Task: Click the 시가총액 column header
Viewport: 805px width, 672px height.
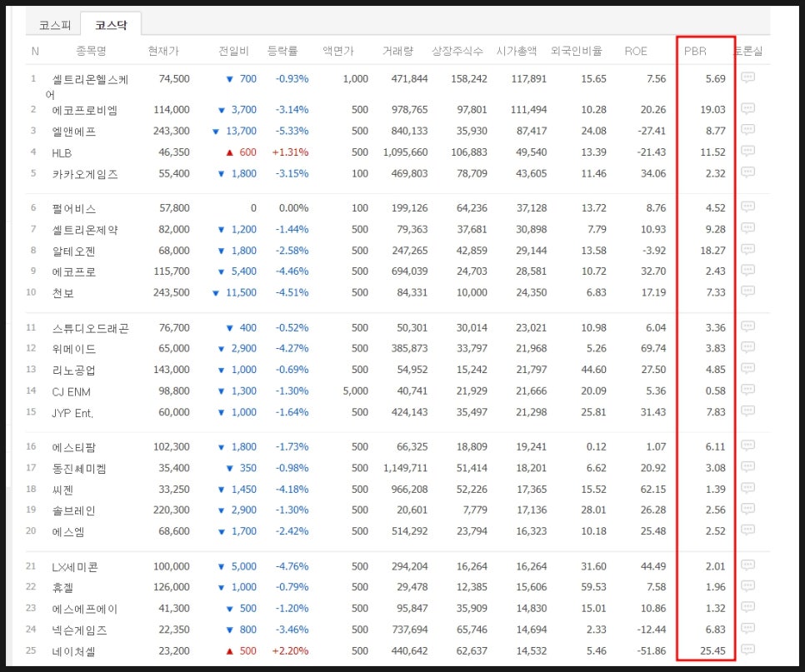Action: click(x=517, y=51)
